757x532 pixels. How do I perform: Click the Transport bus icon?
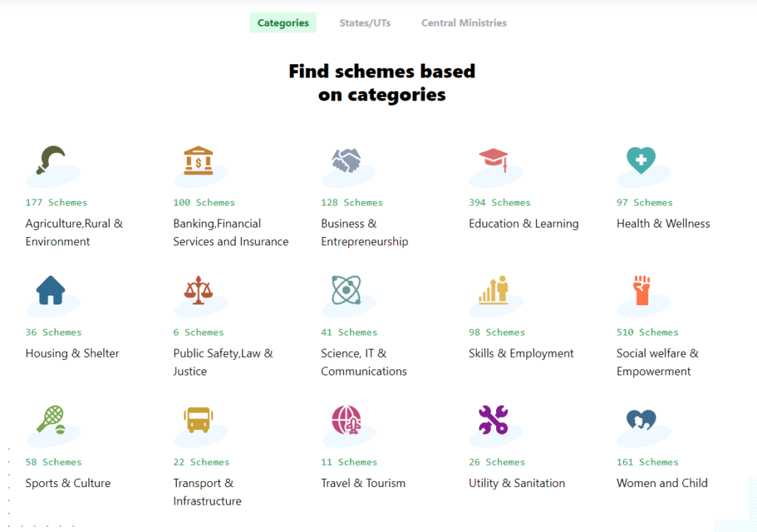[x=197, y=420]
